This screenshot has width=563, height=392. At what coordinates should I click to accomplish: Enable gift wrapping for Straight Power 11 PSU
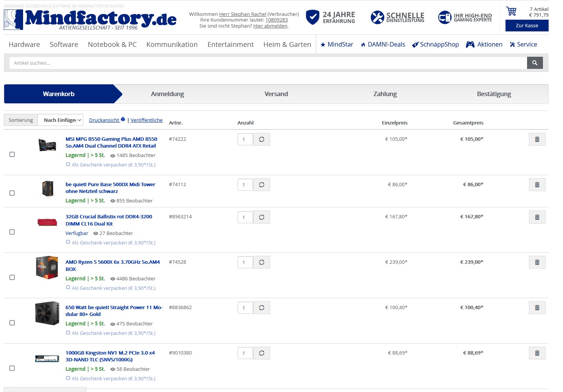[x=68, y=333]
